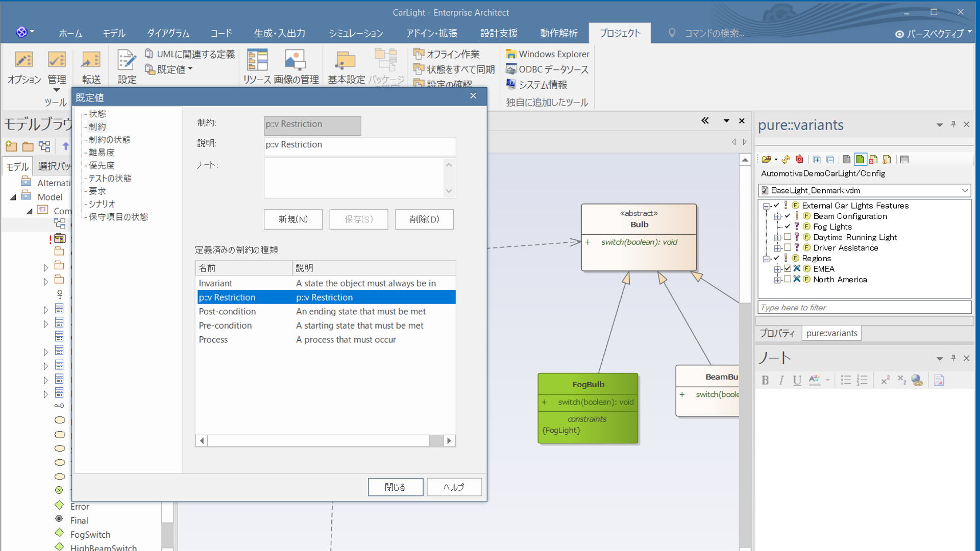Check the North America checkbox
Image resolution: width=980 pixels, height=551 pixels.
(788, 279)
